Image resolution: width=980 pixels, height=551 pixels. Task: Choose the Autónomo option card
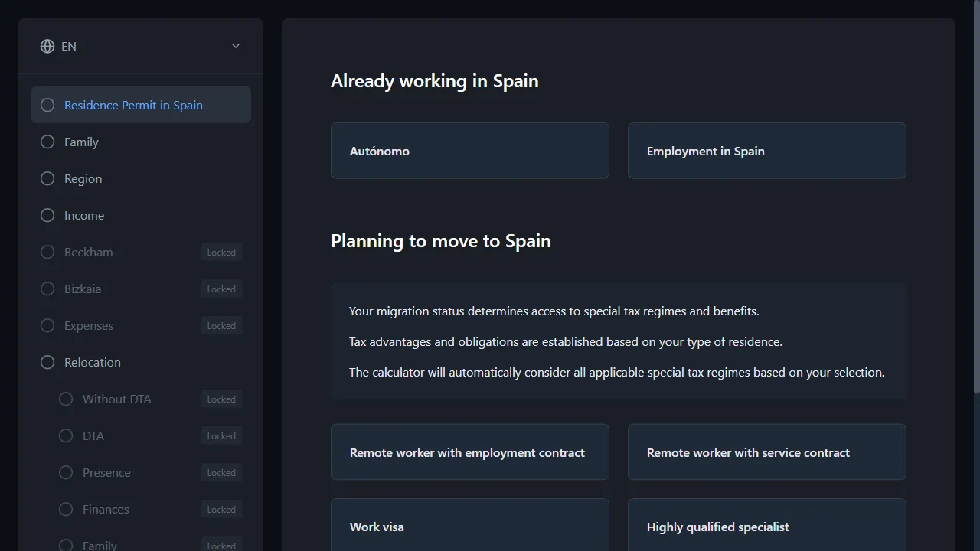(469, 151)
